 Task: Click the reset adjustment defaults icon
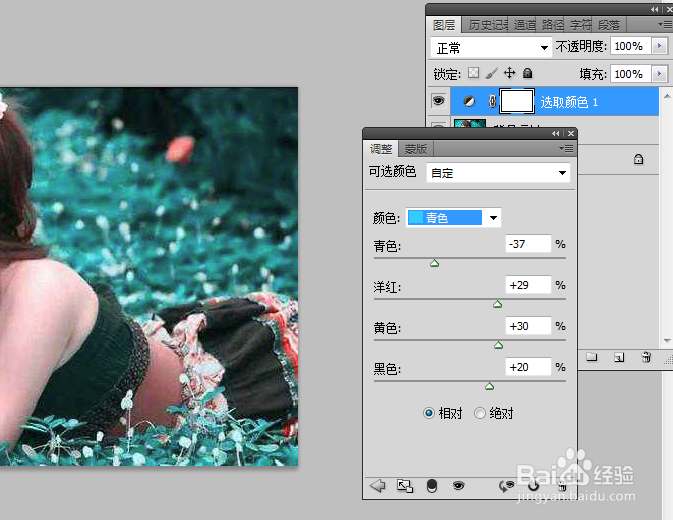coord(534,486)
